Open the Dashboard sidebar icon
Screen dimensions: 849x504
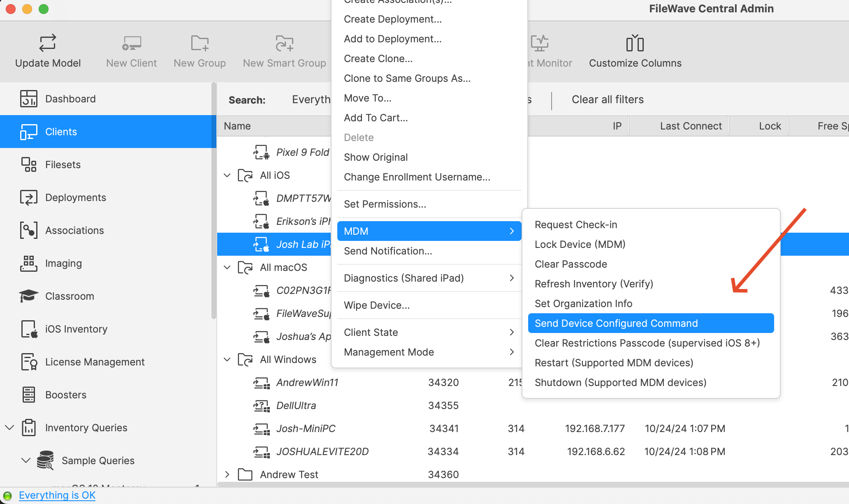28,99
